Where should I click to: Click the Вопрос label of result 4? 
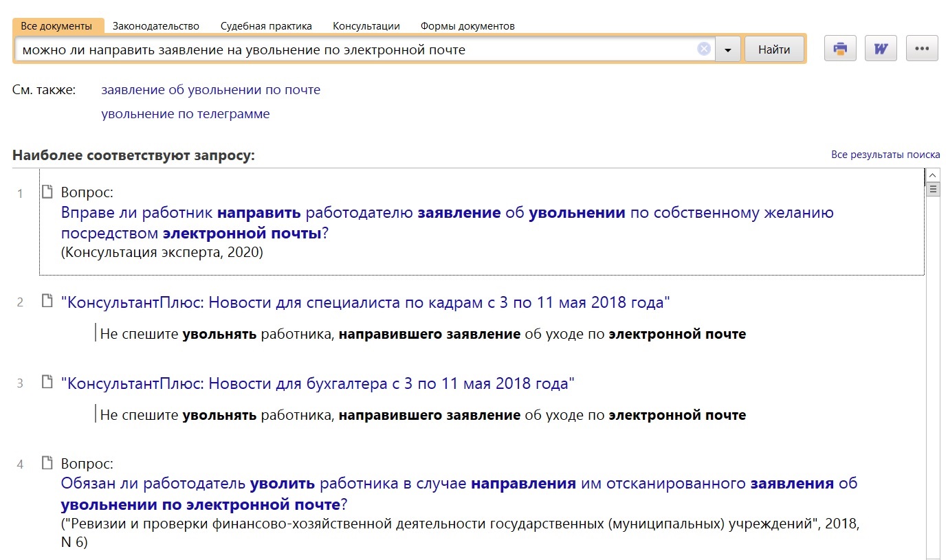click(87, 464)
